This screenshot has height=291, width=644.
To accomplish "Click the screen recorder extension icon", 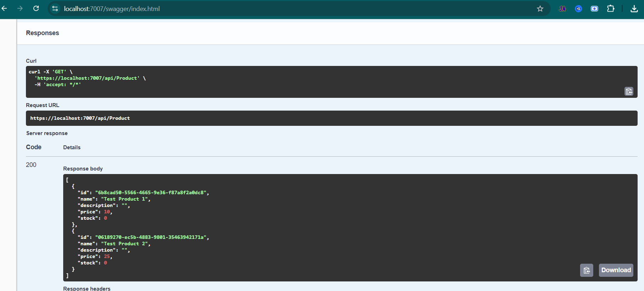I will [x=594, y=9].
